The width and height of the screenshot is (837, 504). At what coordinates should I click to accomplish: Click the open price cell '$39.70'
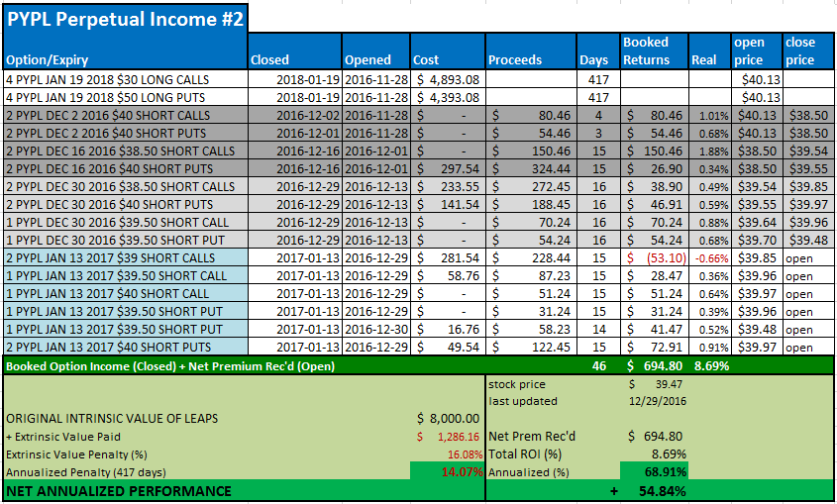[x=757, y=240]
